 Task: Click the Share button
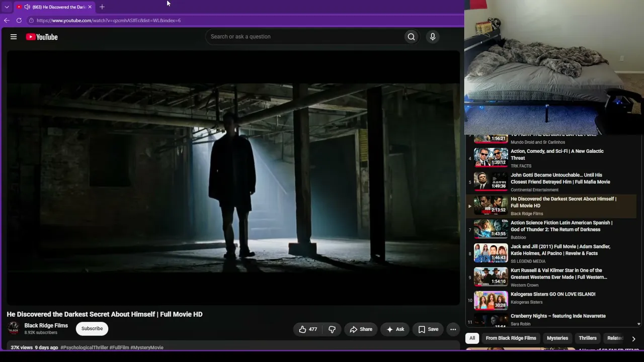point(361,329)
